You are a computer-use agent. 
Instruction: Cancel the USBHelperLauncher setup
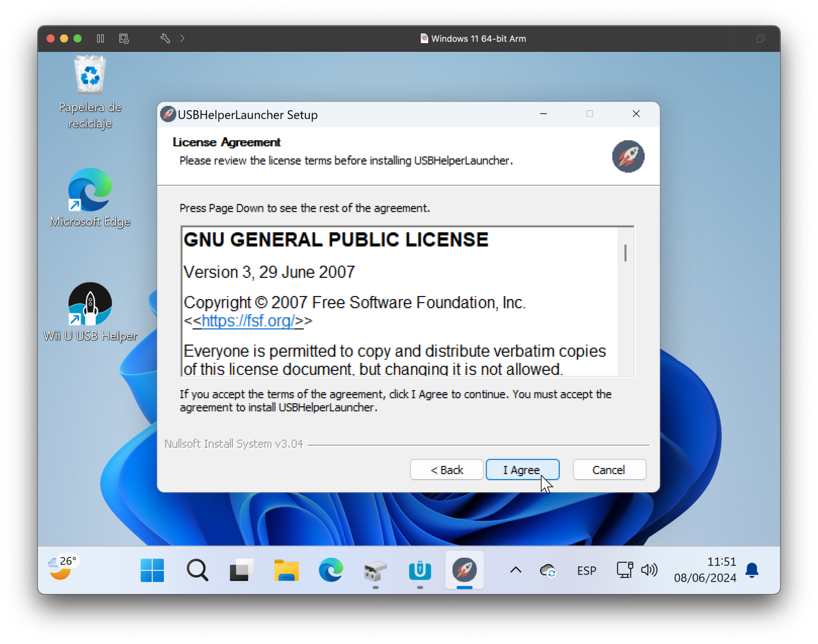point(609,470)
